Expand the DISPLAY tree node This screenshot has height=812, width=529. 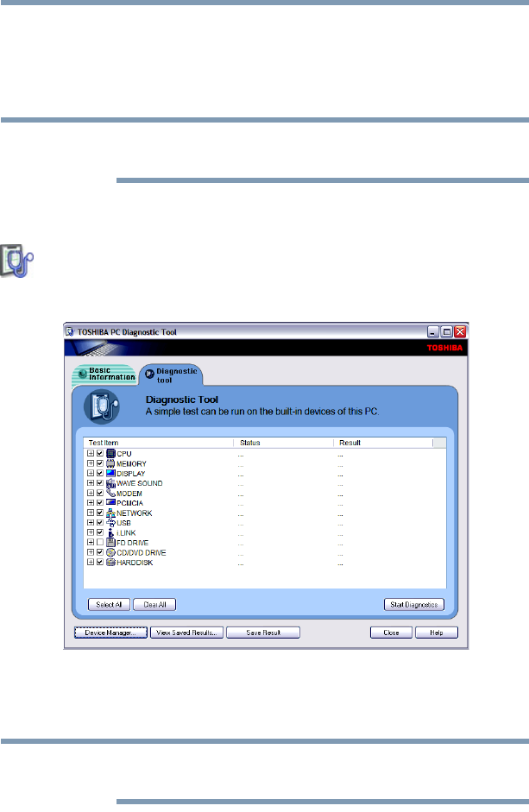click(91, 474)
